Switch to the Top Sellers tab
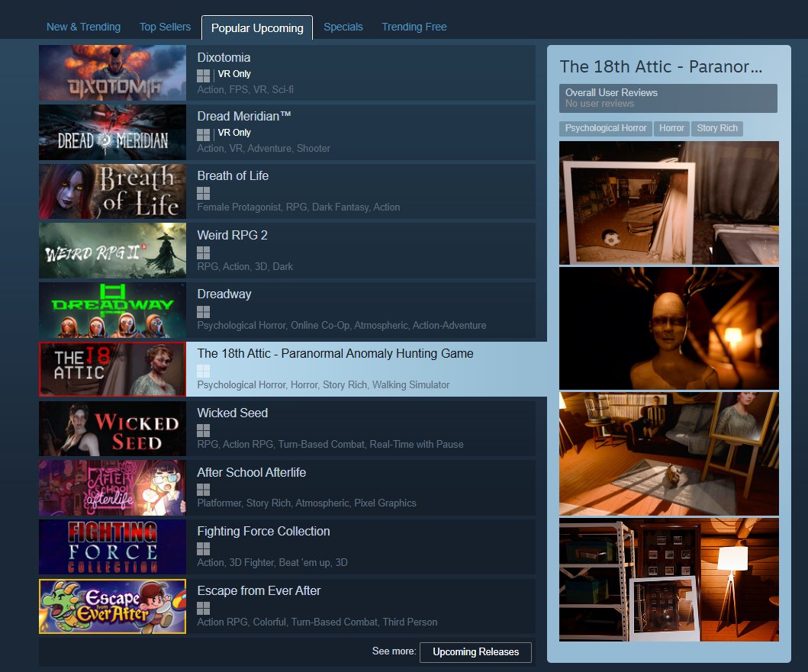Screen dimensions: 808x672 click(165, 27)
